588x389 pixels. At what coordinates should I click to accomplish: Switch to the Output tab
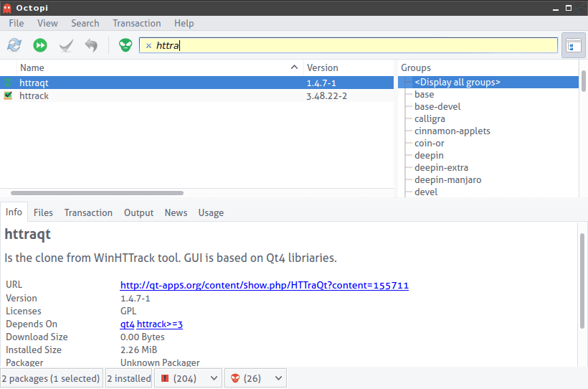(138, 212)
